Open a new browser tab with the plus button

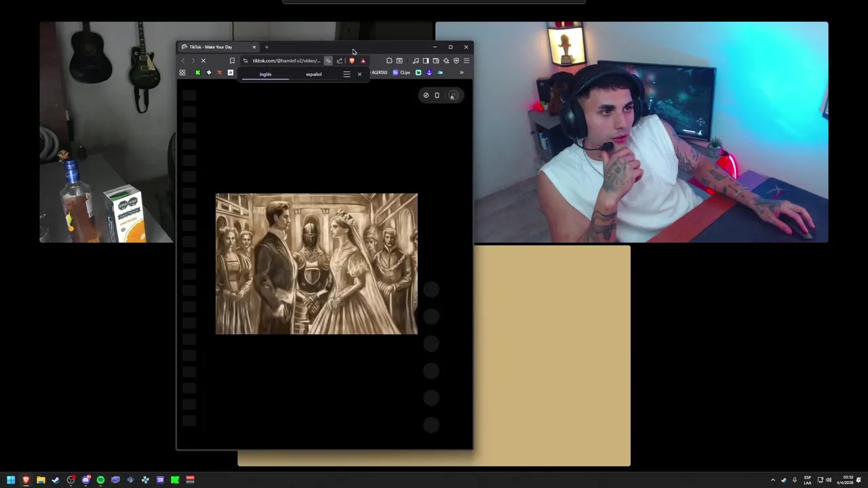click(267, 47)
